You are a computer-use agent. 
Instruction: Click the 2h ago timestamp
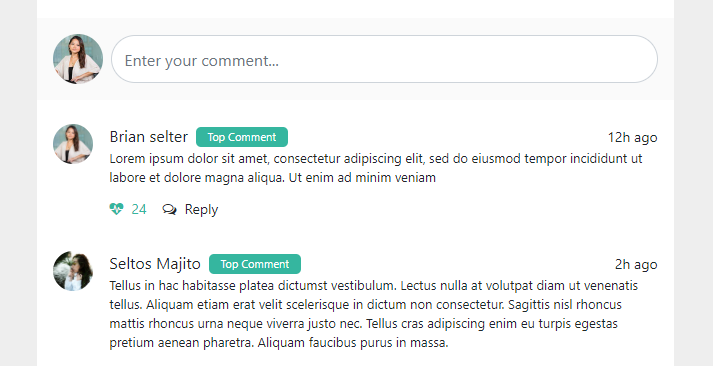pyautogui.click(x=636, y=265)
